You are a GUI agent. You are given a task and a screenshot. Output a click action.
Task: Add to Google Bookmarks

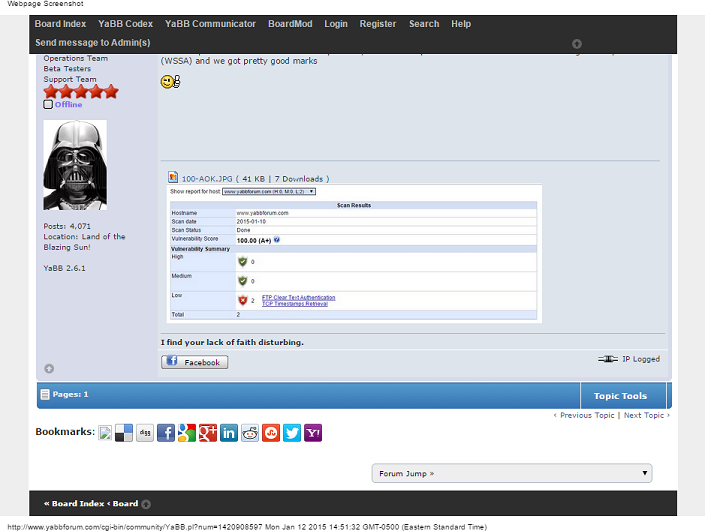pyautogui.click(x=187, y=433)
